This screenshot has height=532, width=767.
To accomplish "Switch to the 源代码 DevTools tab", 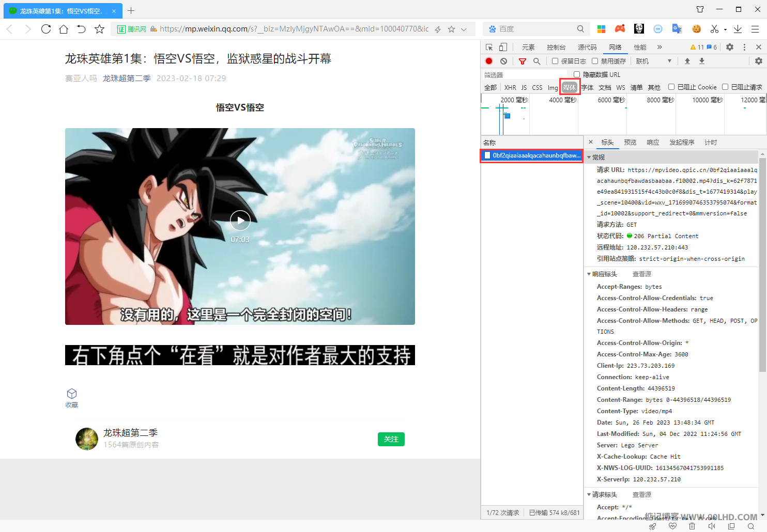I will click(x=587, y=48).
